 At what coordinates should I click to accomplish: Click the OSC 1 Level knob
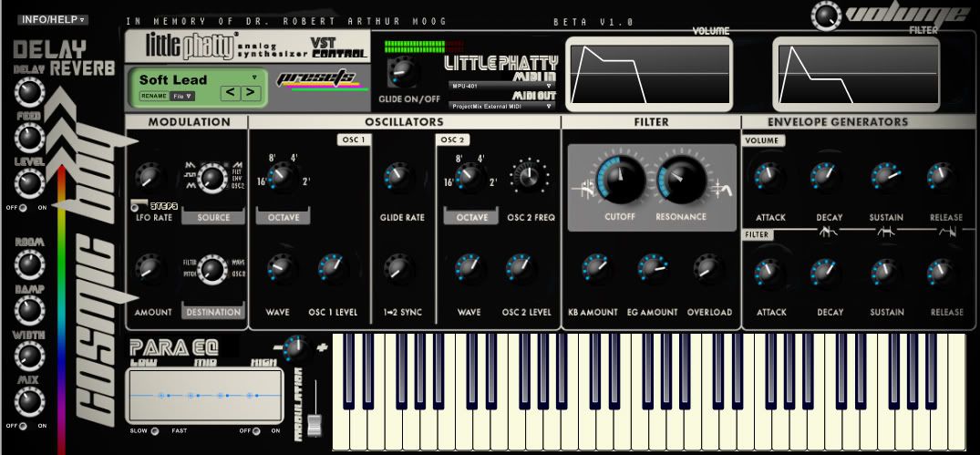click(333, 268)
